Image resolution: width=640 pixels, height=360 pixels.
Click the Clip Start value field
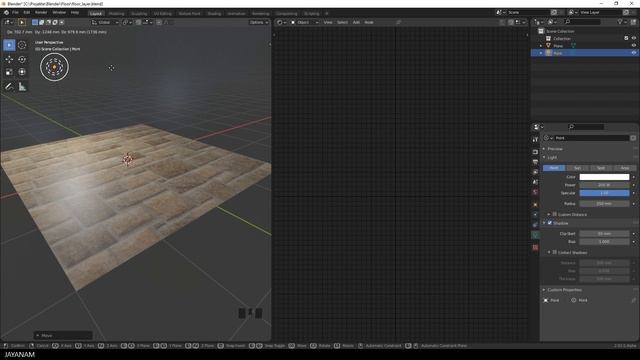point(604,234)
